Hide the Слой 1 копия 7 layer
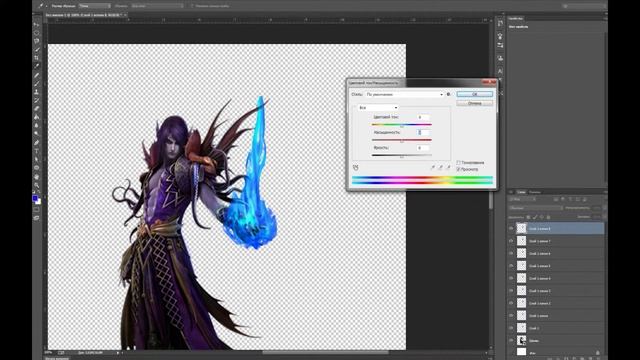 coord(511,241)
